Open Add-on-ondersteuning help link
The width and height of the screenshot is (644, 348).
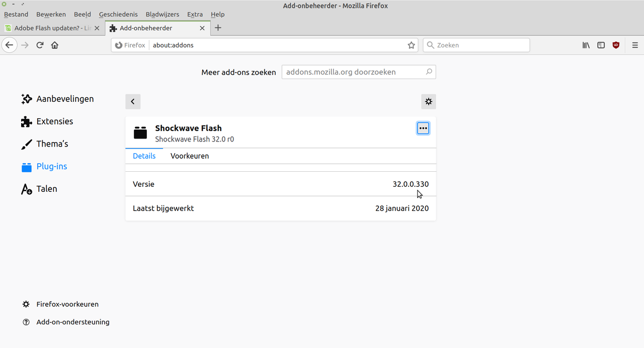(x=66, y=322)
